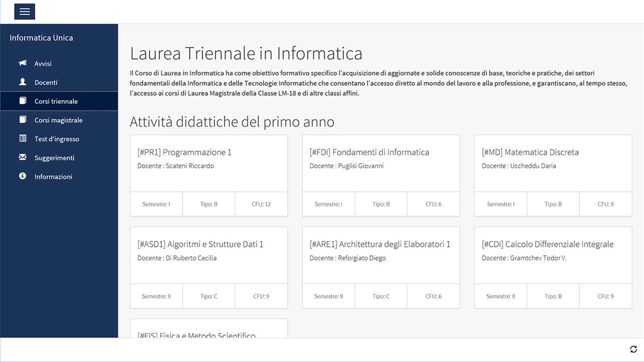Viewport: 644px width, 362px height.
Task: Click Semestre: II cell of Algoritmi e Strutture Dati
Action: [x=157, y=296]
